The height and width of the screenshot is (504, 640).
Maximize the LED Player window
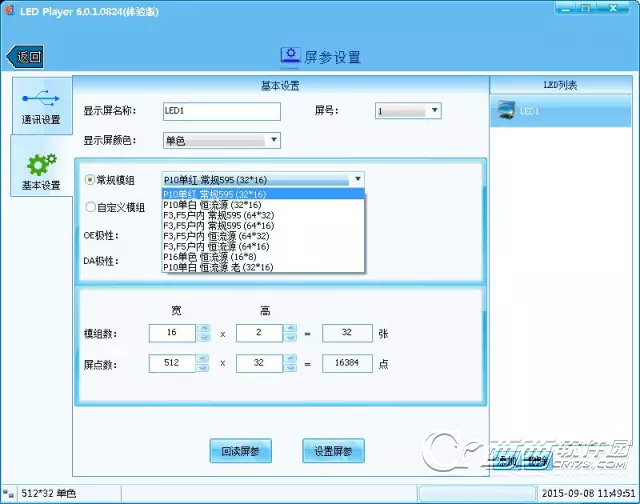586,8
